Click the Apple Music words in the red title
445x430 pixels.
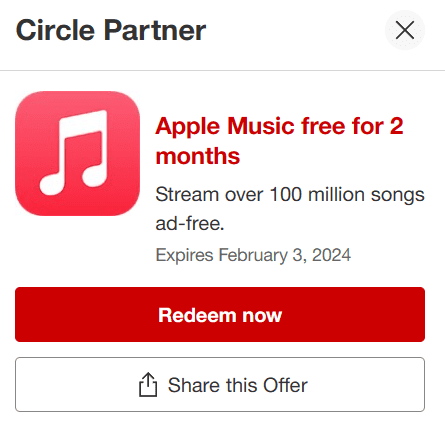pyautogui.click(x=226, y=127)
